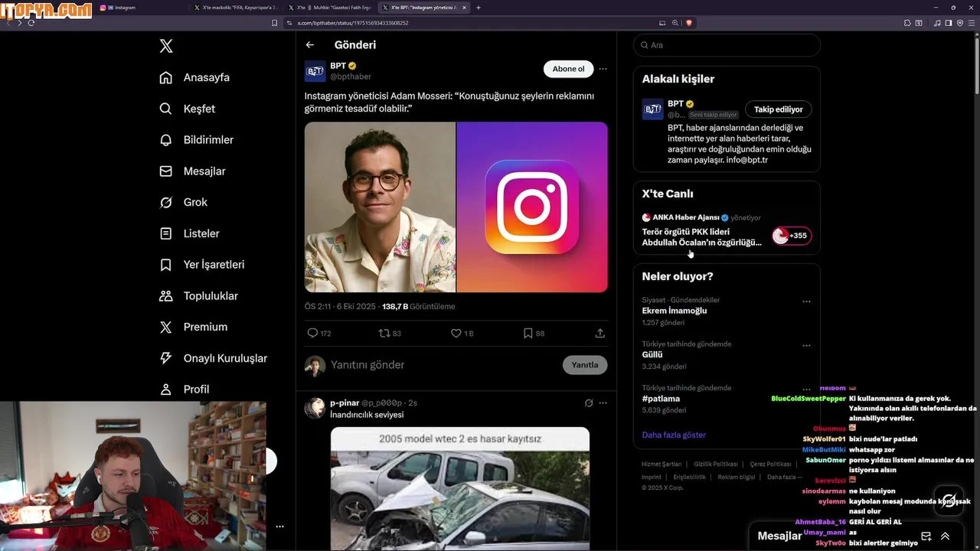
Task: Open Anasayfa (home) in sidebar
Action: [x=194, y=77]
